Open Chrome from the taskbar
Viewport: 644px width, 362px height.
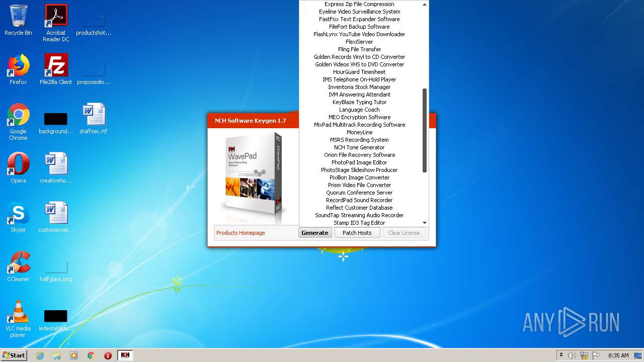(x=91, y=355)
